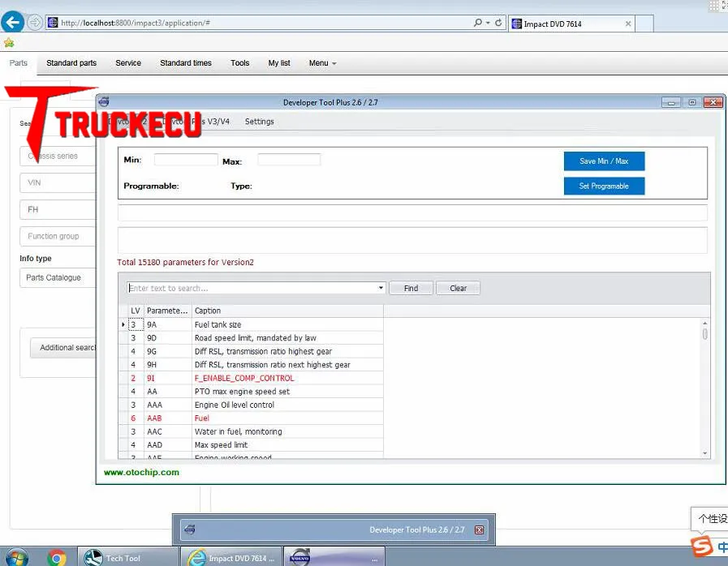The image size is (728, 566).
Task: Click the FH field
Action: tap(58, 210)
